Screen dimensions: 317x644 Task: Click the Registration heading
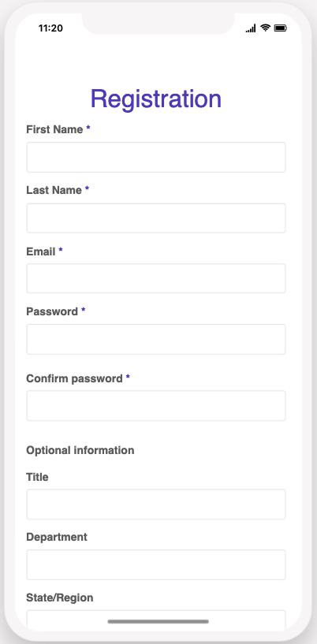[156, 99]
